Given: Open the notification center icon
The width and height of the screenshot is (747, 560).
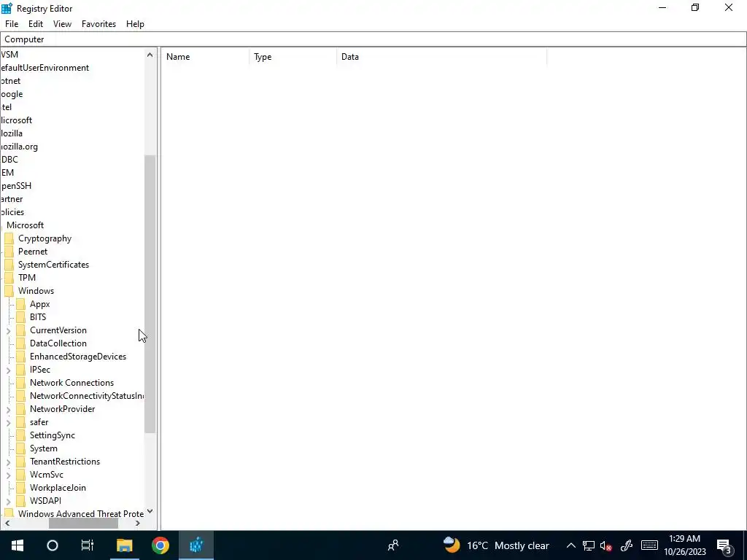Looking at the screenshot, I should click(x=724, y=545).
